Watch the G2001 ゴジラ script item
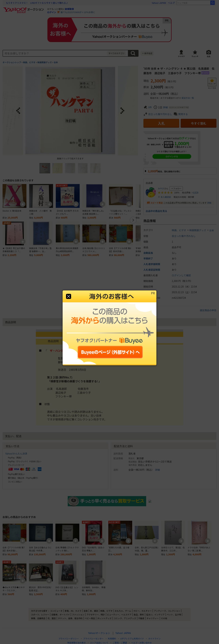The width and height of the screenshot is (219, 644). pyautogui.click(x=102, y=242)
